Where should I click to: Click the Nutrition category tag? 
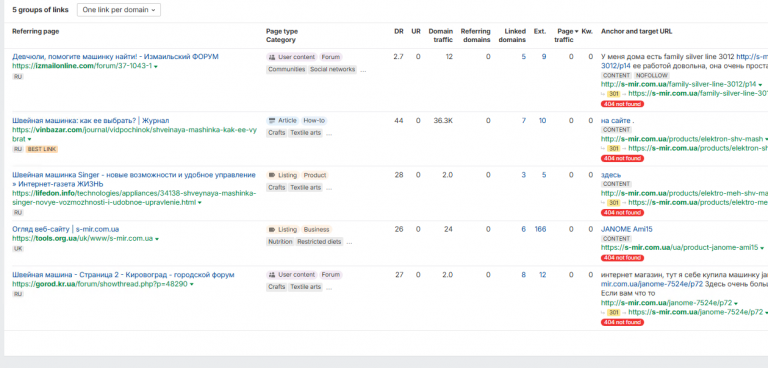(280, 242)
